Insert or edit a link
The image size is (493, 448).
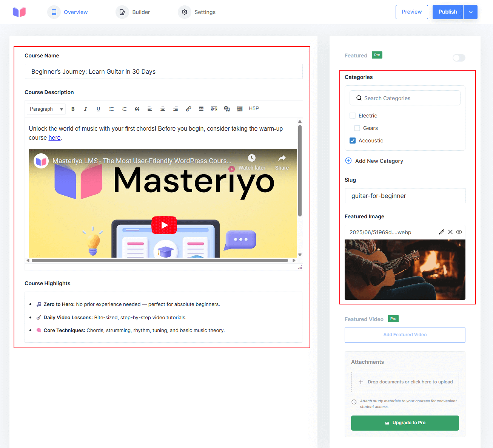click(x=188, y=109)
